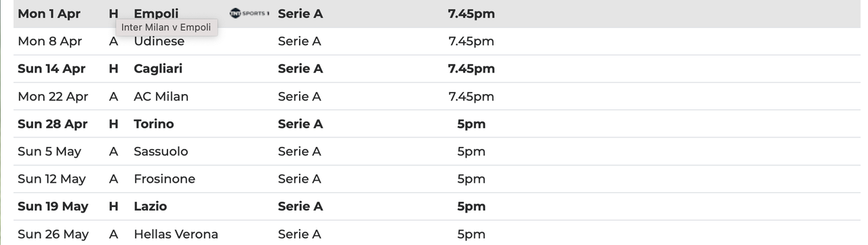Click the Mon 1 Apr date cell
This screenshot has width=868, height=245.
(x=49, y=14)
